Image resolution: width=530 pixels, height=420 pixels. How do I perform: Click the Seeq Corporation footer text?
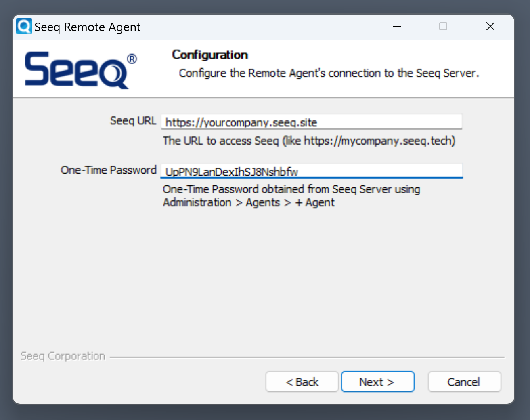(x=63, y=356)
